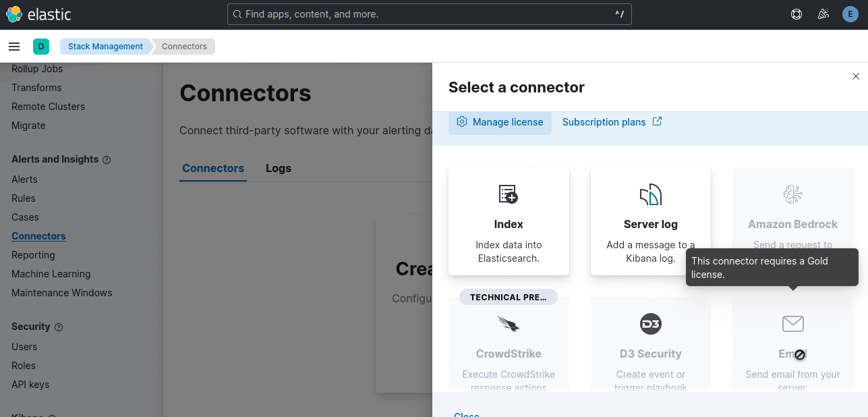Go to Stack Management breadcrumb

(105, 47)
